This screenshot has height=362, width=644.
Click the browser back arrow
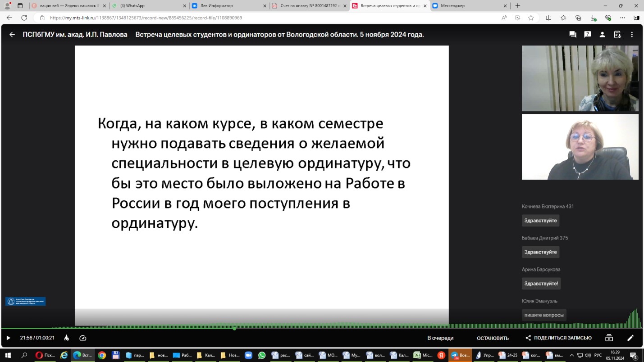pyautogui.click(x=9, y=18)
